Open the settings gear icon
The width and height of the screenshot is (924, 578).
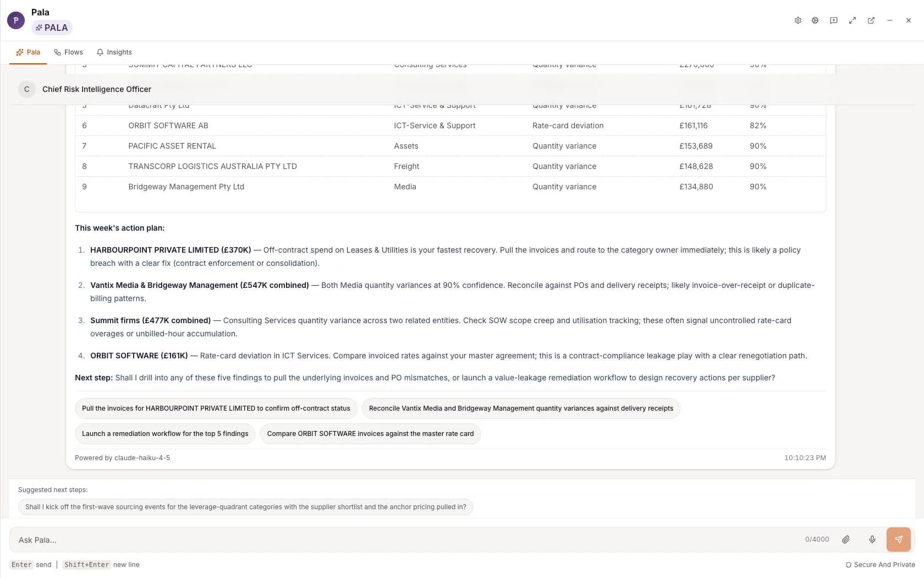pyautogui.click(x=798, y=20)
